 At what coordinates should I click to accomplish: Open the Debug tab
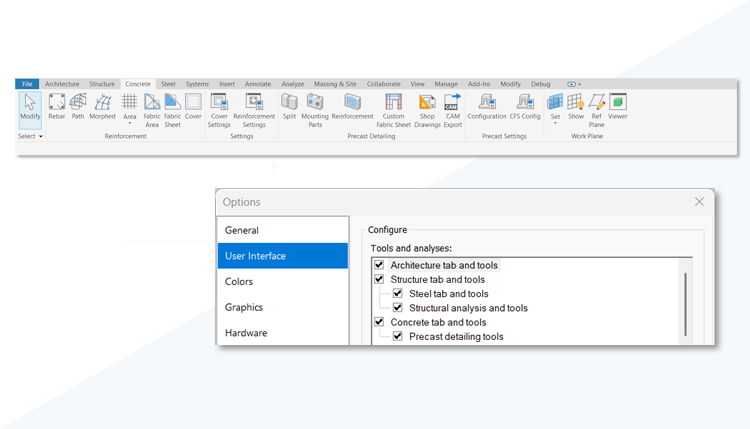point(540,84)
